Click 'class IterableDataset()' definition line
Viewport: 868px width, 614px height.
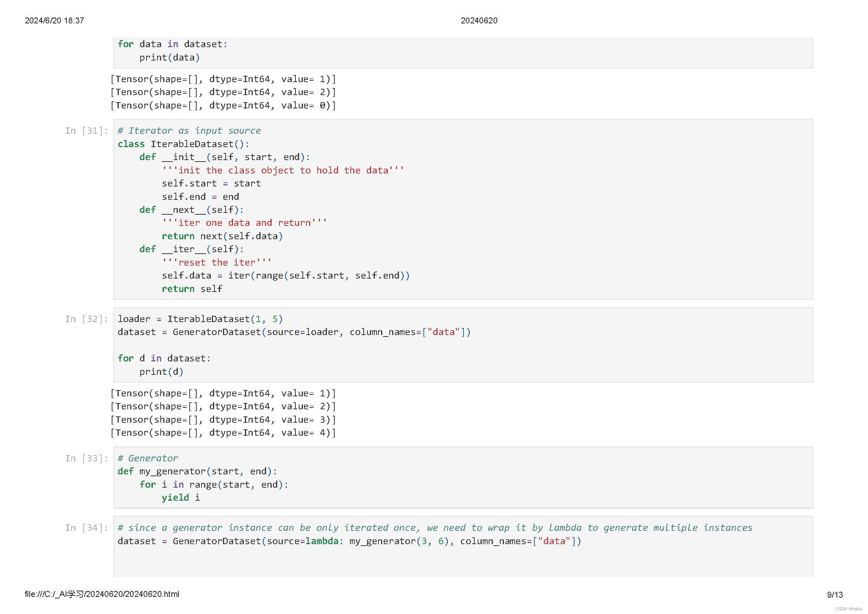click(183, 144)
